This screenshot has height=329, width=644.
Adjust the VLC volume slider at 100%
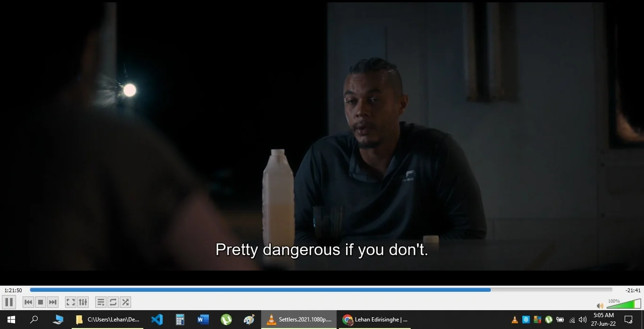point(623,304)
